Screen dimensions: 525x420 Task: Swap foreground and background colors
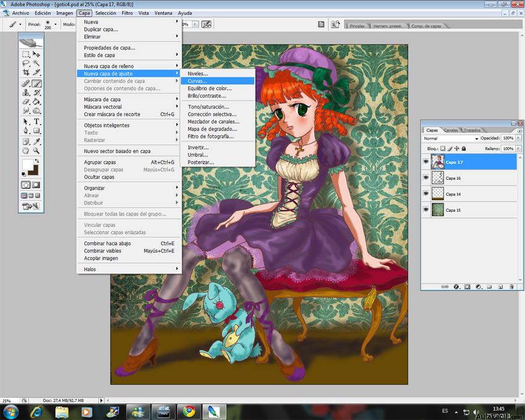pyautogui.click(x=36, y=161)
